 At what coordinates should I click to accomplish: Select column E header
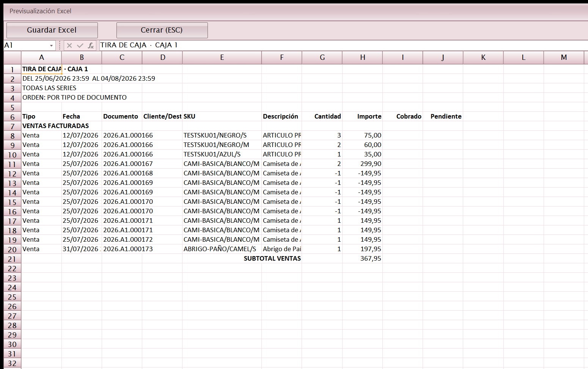tap(222, 57)
